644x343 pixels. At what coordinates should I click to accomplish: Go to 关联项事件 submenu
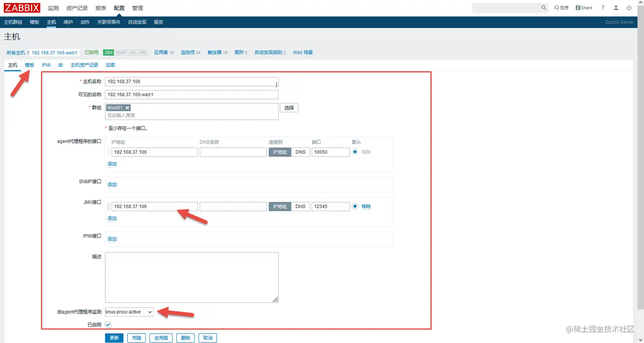pyautogui.click(x=109, y=22)
